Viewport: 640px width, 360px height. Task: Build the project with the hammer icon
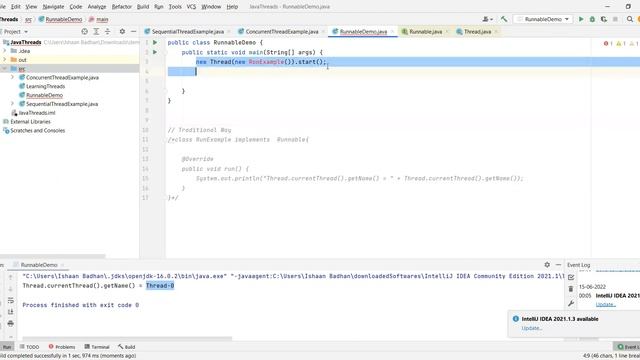504,19
